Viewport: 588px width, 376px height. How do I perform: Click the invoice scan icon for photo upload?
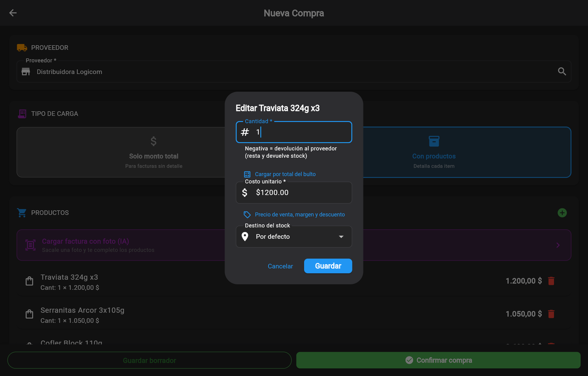coord(30,245)
